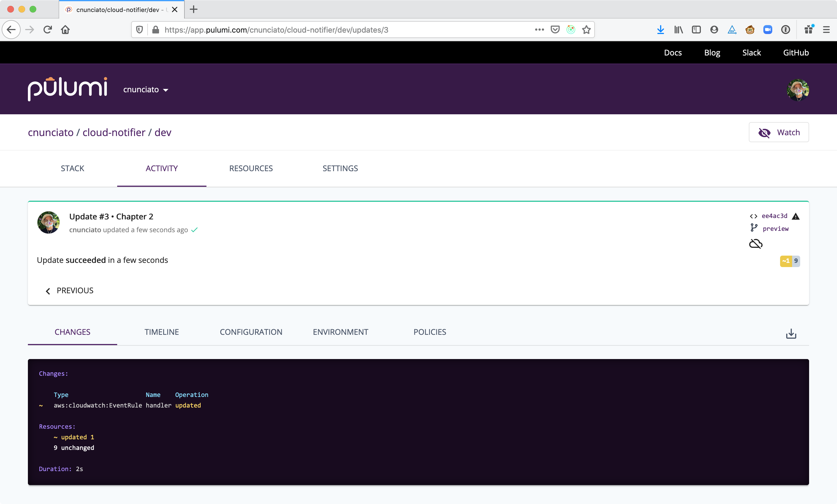Viewport: 837px width, 504px height.
Task: Switch to the TIMELINE sub-tab
Action: tap(162, 332)
